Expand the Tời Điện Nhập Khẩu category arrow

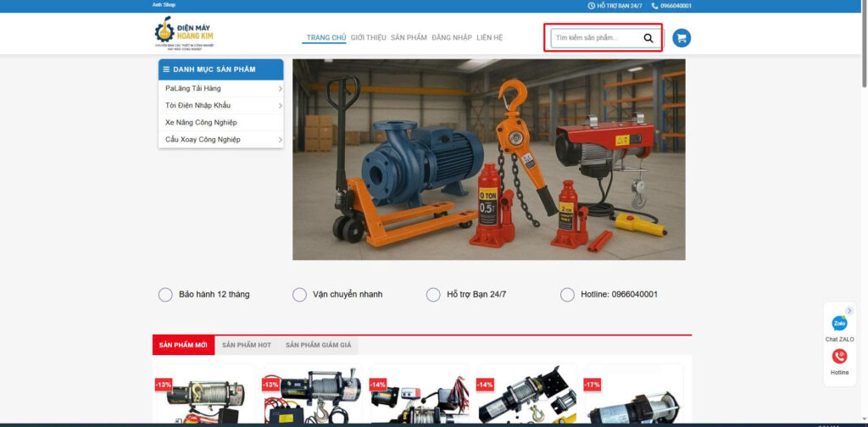280,105
